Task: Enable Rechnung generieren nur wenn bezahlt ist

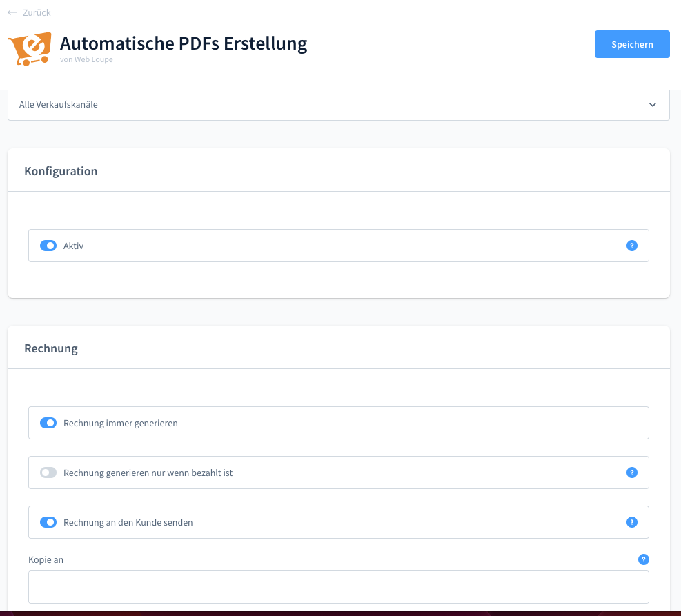Action: coord(48,473)
